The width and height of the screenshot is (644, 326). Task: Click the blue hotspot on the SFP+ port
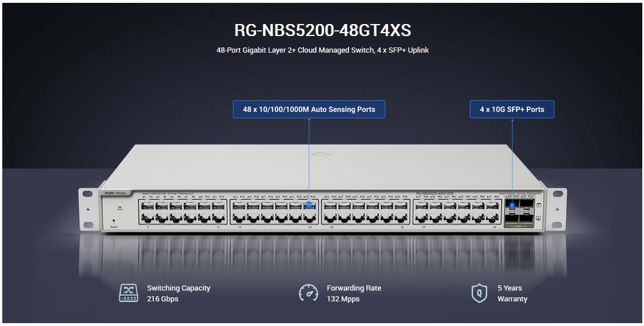point(512,205)
